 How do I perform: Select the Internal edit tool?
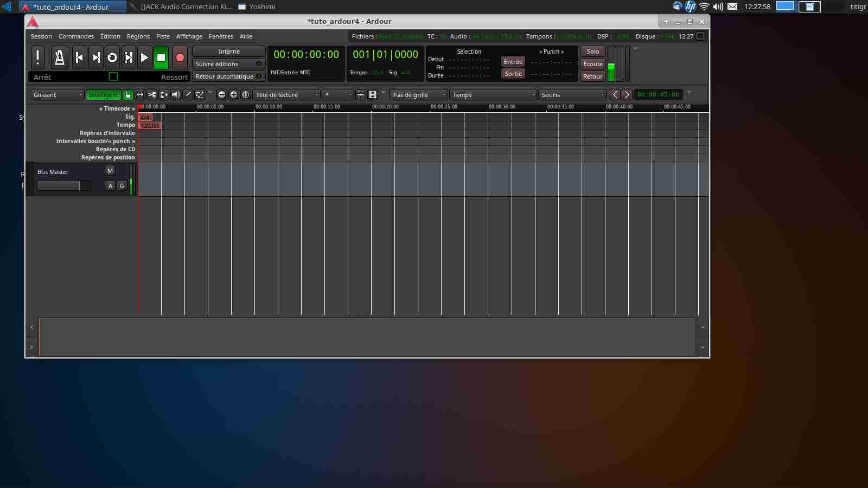point(200,95)
